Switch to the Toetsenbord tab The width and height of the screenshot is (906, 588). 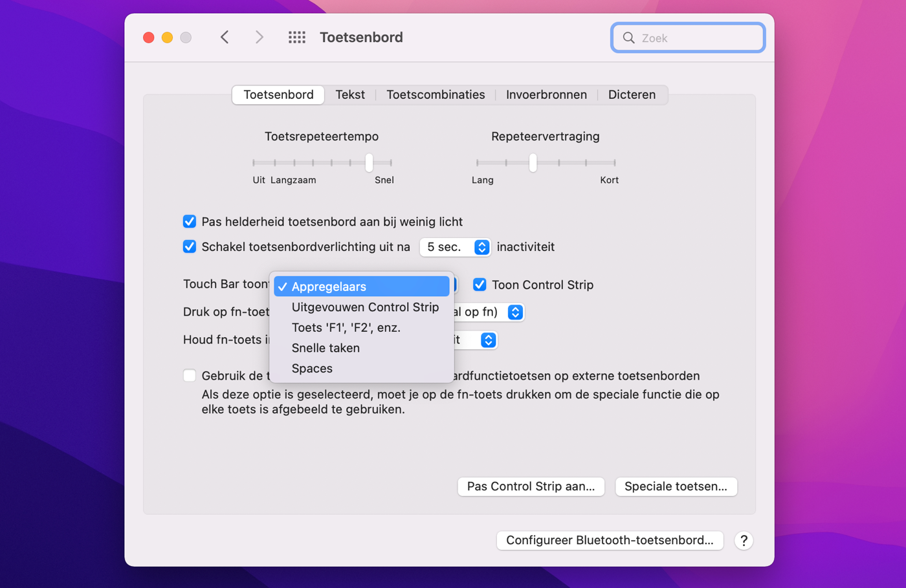click(x=278, y=94)
